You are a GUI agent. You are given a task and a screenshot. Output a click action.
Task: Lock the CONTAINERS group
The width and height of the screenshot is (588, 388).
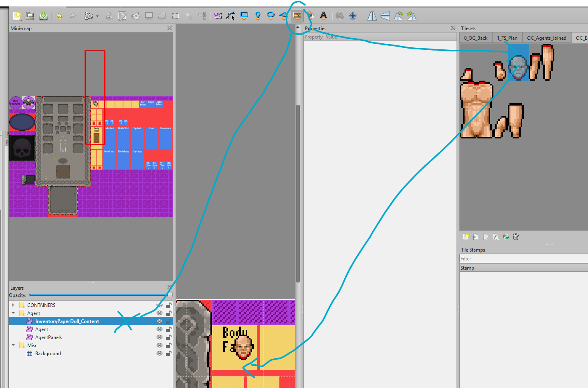click(x=169, y=305)
